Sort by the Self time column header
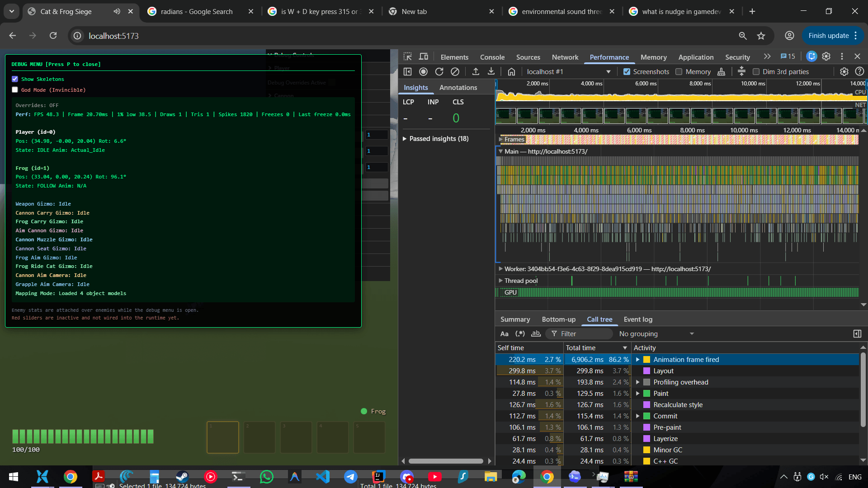This screenshot has width=868, height=488. click(x=529, y=347)
